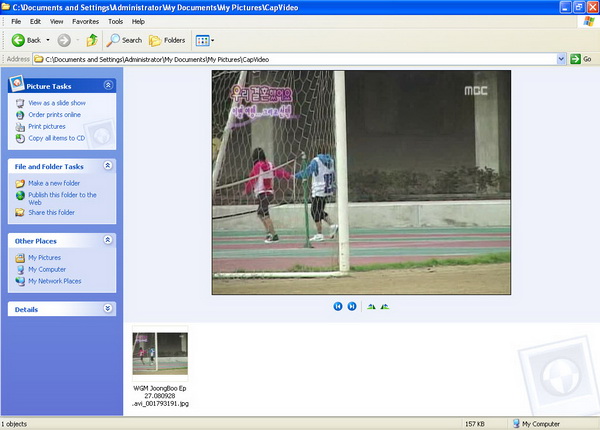
Task: Click My Computer in status bar
Action: 536,424
